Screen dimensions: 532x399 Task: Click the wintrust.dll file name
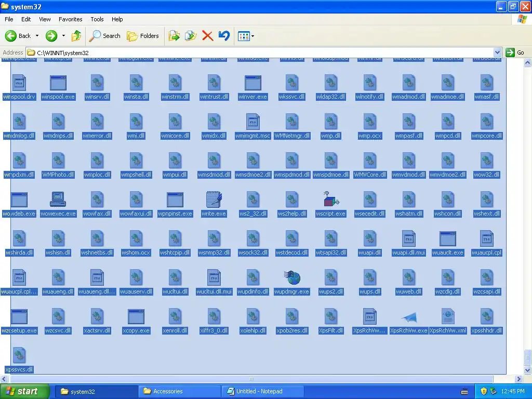click(214, 97)
